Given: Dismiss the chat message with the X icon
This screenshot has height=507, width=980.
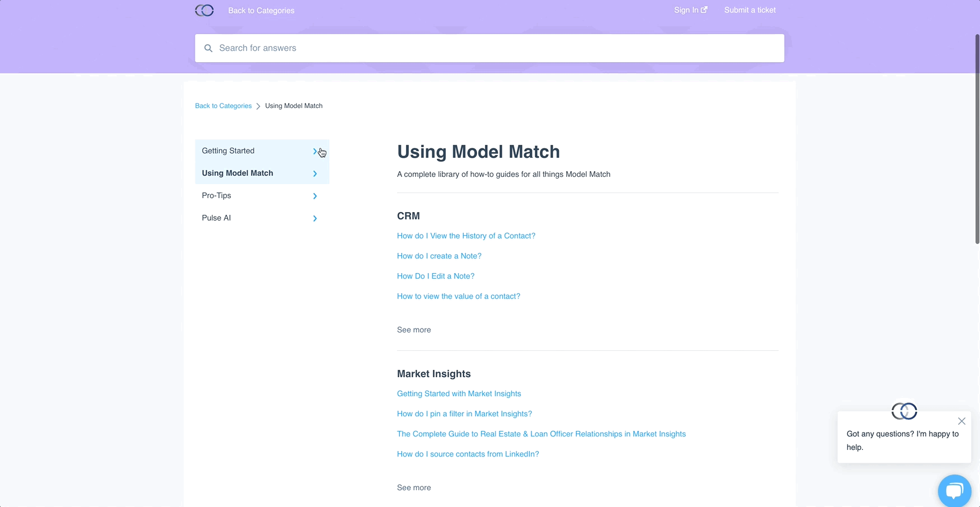Looking at the screenshot, I should [962, 421].
